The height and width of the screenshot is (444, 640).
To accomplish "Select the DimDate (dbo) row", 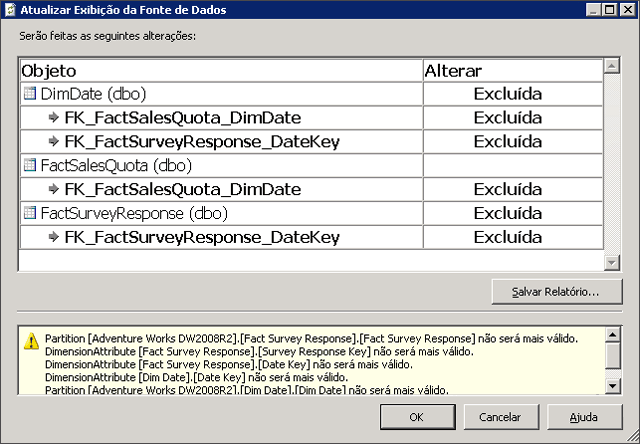I will point(311,94).
